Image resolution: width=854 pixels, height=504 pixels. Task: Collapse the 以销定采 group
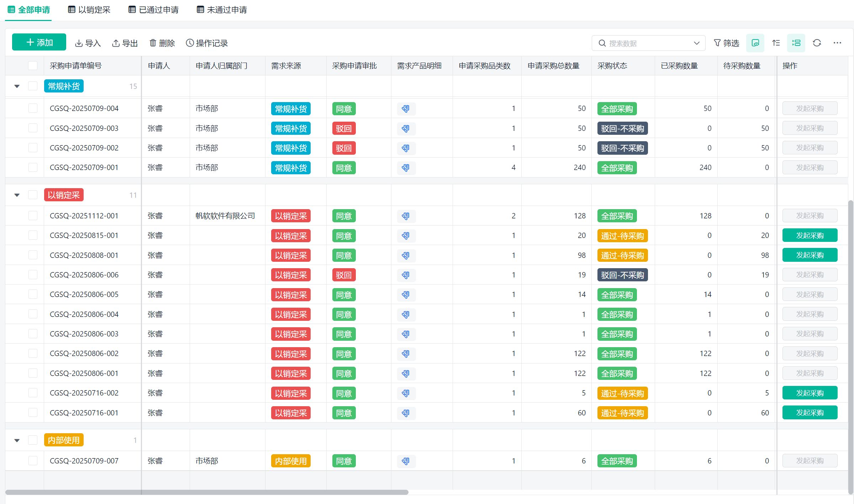(17, 195)
